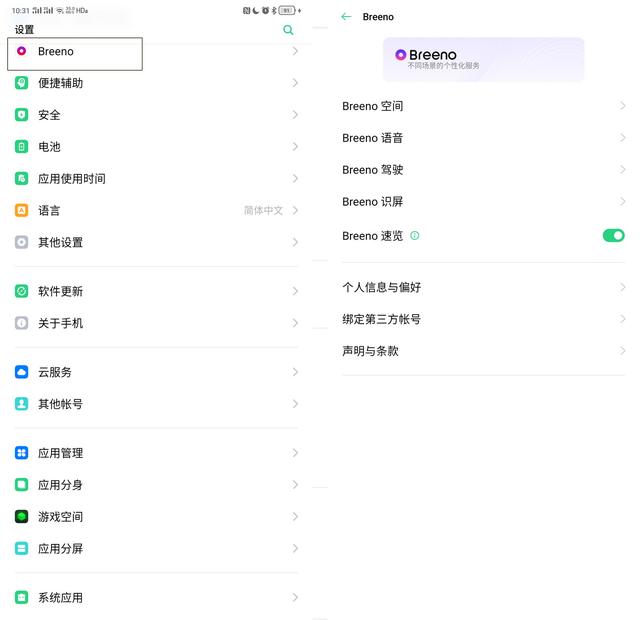The image size is (640, 620).
Task: Tap the 设置 page title
Action: click(24, 29)
